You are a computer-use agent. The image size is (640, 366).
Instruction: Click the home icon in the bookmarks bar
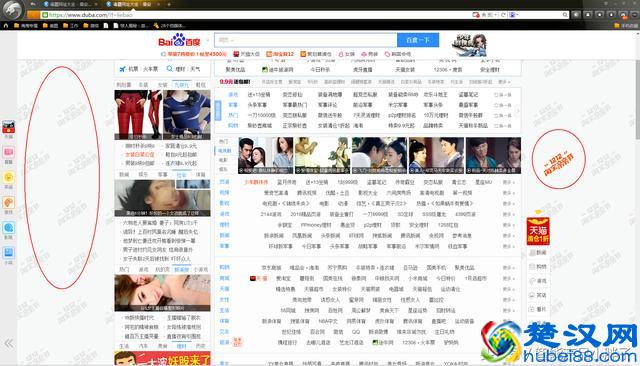click(x=6, y=25)
